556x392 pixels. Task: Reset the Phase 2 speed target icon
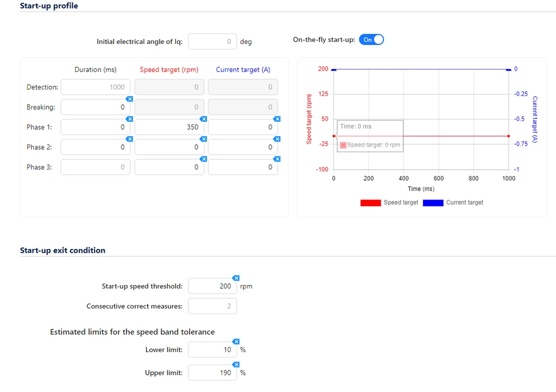coord(203,139)
